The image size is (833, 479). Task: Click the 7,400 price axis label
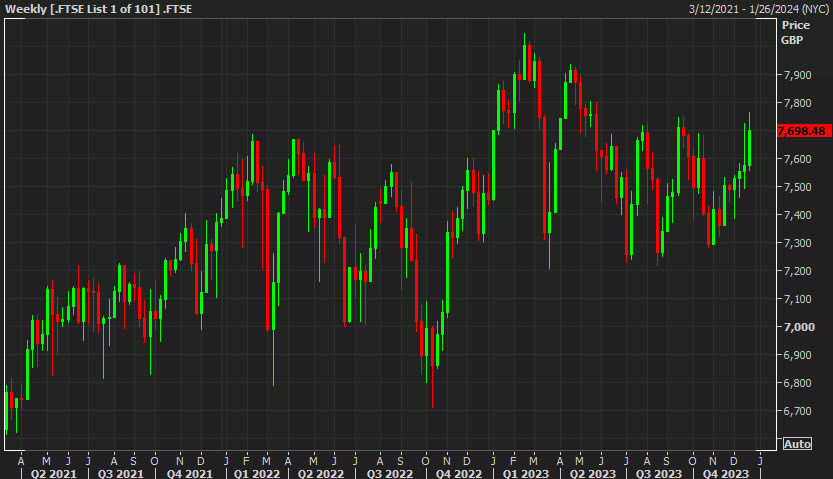(797, 215)
